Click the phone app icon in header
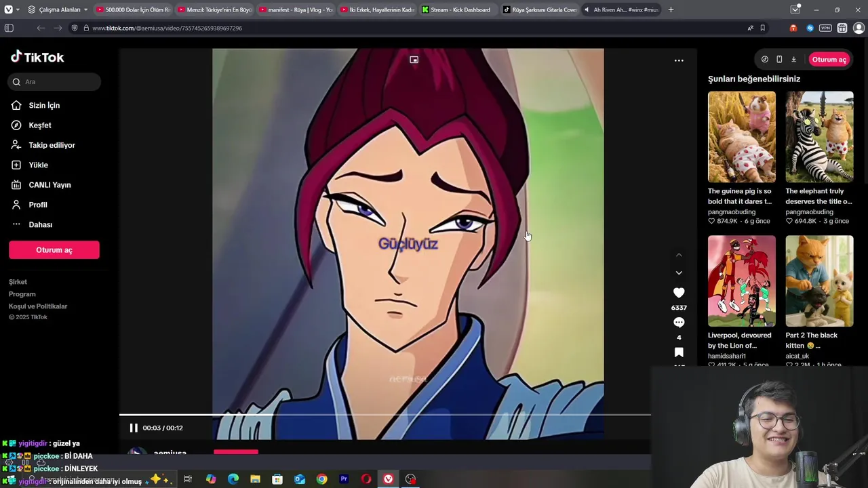Screen dimensions: 868x488 (x=779, y=60)
